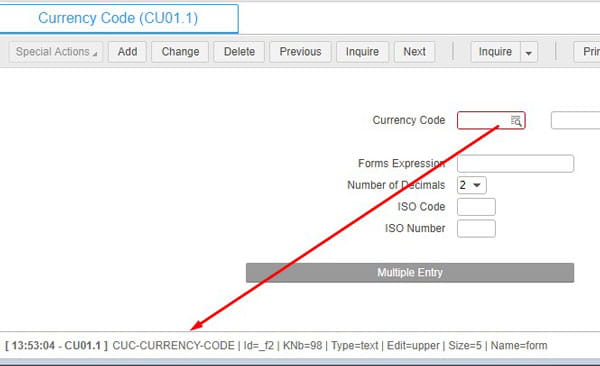Focus the description field beside Currency Code
Screen dimensions: 600x366
[576, 120]
